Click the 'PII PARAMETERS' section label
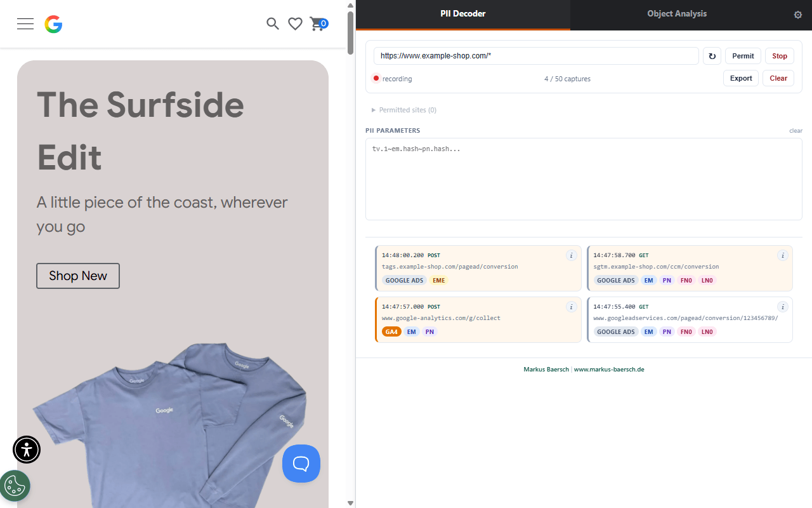The height and width of the screenshot is (508, 812). tap(393, 131)
